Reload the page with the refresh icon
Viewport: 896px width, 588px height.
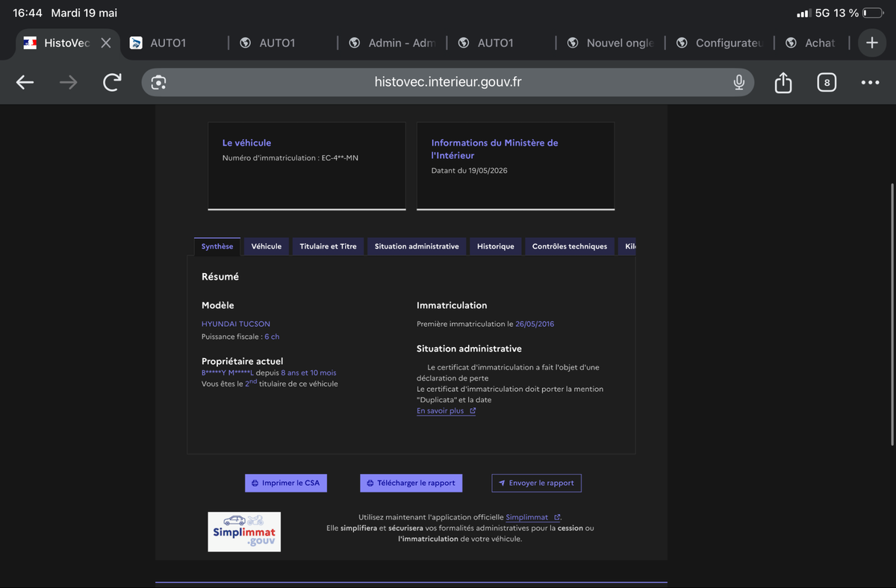tap(112, 82)
